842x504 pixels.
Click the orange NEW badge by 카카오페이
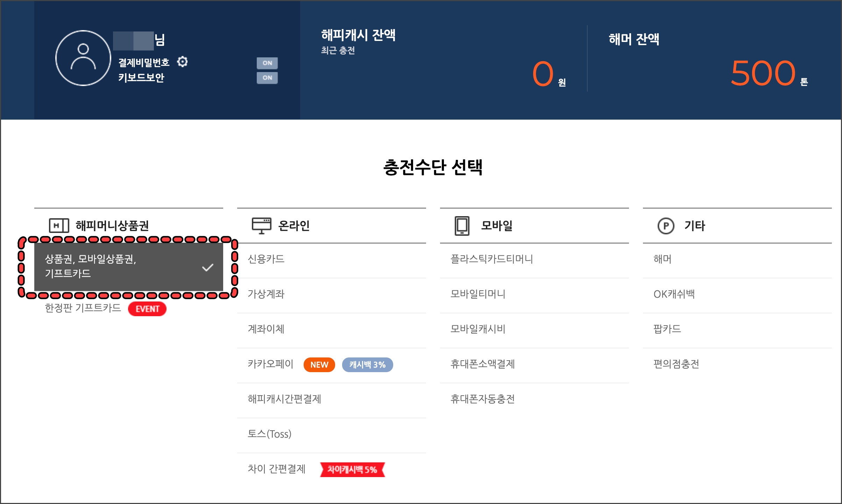319,365
